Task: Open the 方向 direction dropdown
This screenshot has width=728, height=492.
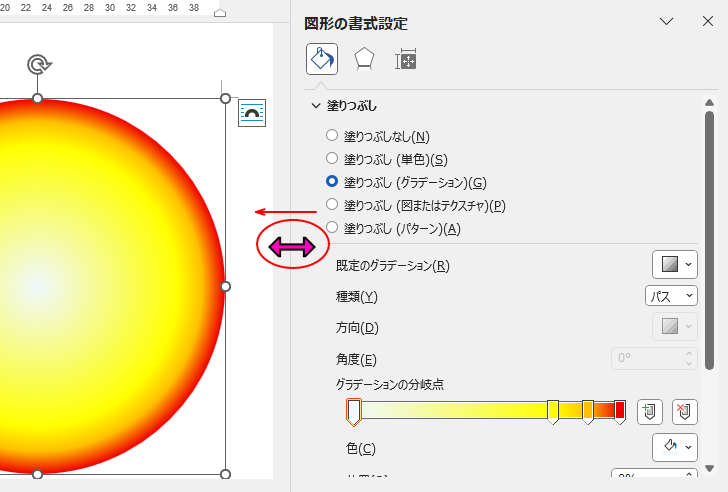Action: pos(675,326)
